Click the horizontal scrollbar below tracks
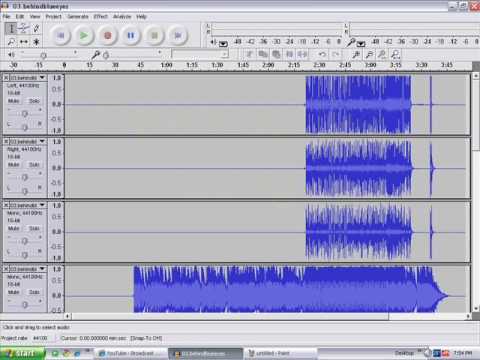This screenshot has height=360, width=480. [x=268, y=316]
